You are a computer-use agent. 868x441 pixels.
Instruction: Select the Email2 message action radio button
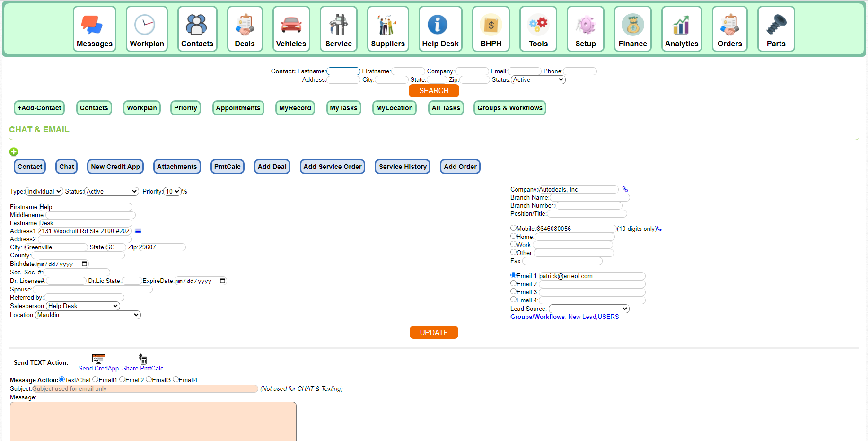click(x=122, y=379)
